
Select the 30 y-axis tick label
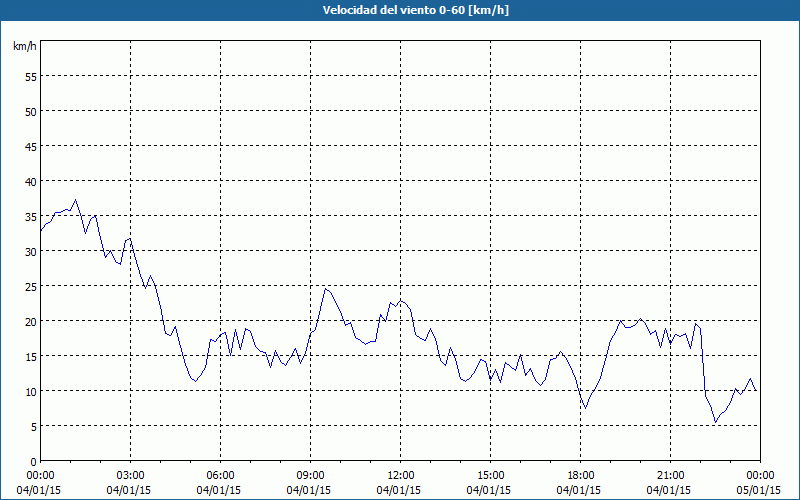31,252
